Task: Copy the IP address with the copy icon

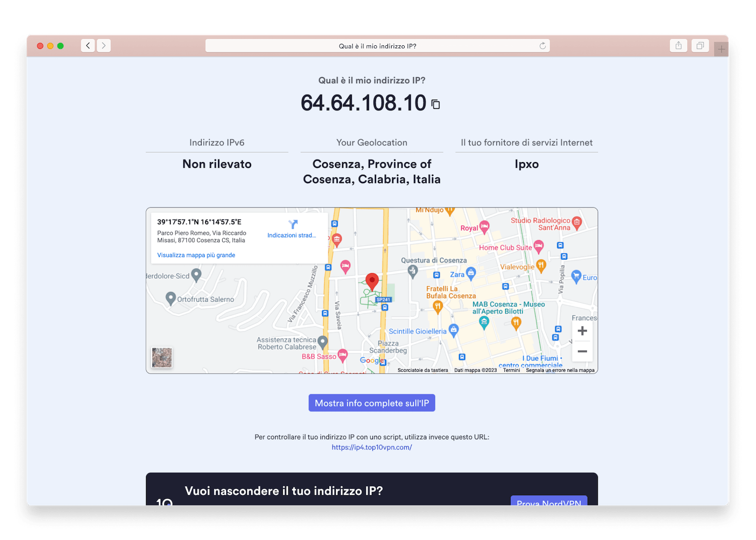Action: [435, 104]
